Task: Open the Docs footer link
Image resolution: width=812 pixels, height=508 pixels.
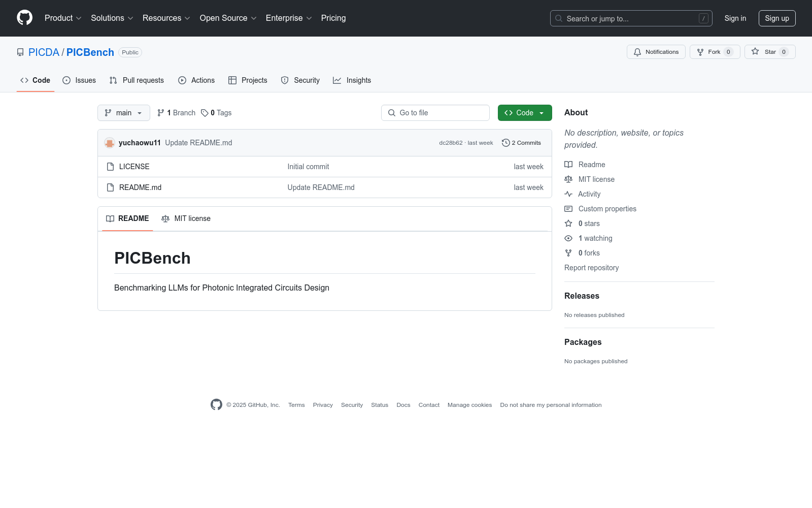Action: tap(403, 405)
